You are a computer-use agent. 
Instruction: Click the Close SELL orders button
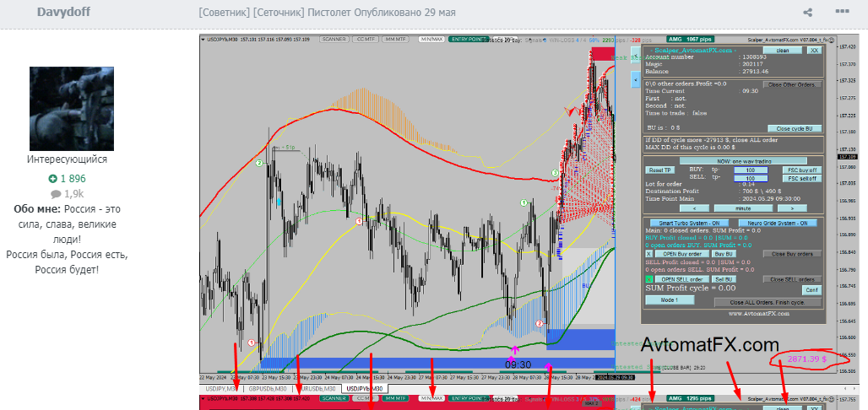click(792, 279)
